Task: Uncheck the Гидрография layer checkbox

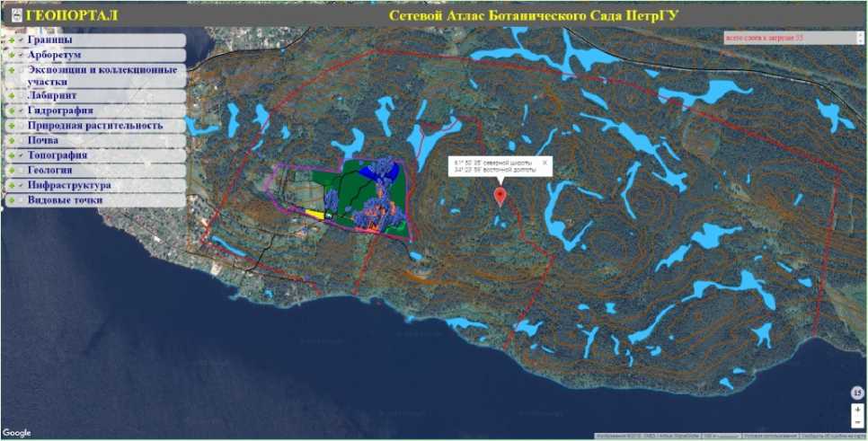Action: pyautogui.click(x=21, y=110)
